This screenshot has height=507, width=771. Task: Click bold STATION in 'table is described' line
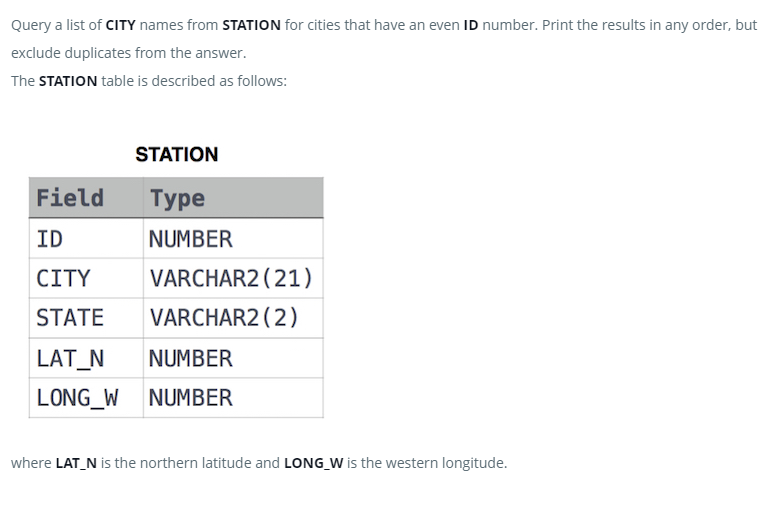click(x=68, y=81)
